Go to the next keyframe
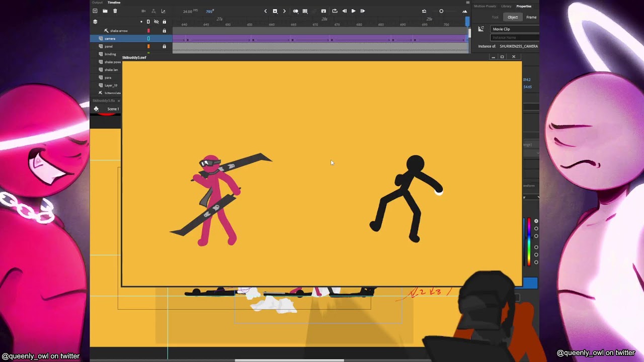This screenshot has height=362, width=644. pyautogui.click(x=284, y=11)
